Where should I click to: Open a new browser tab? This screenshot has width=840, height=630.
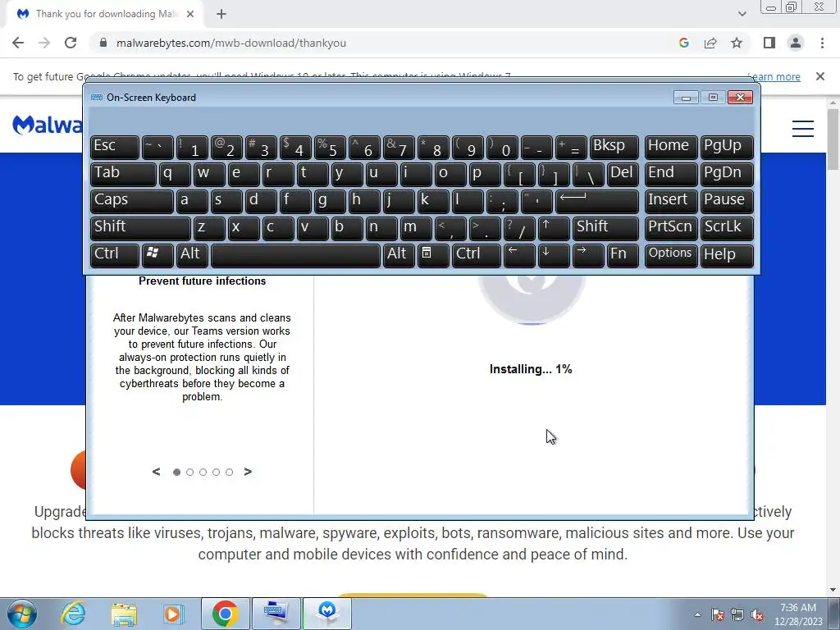(221, 15)
